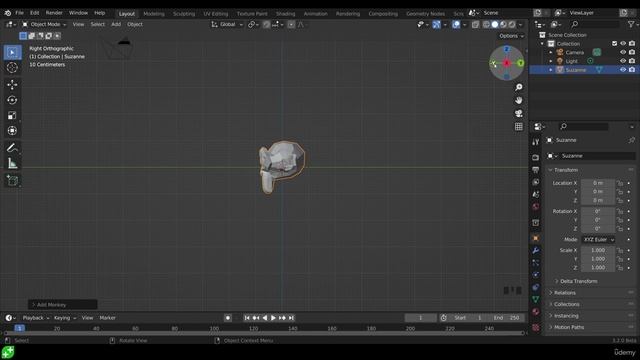This screenshot has width=640, height=360.
Task: Lock Location X value
Action: click(x=620, y=183)
